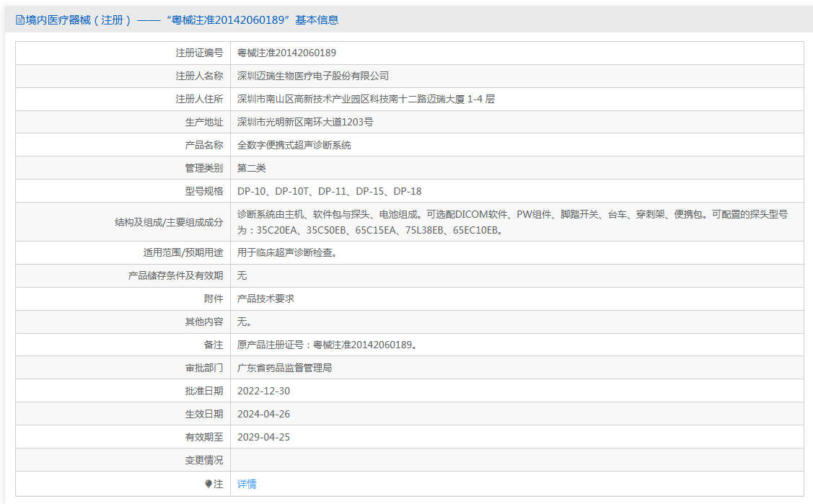Click the header title 境内医疗器械（注册）
Viewport: 813px width, 504px height.
79,20
